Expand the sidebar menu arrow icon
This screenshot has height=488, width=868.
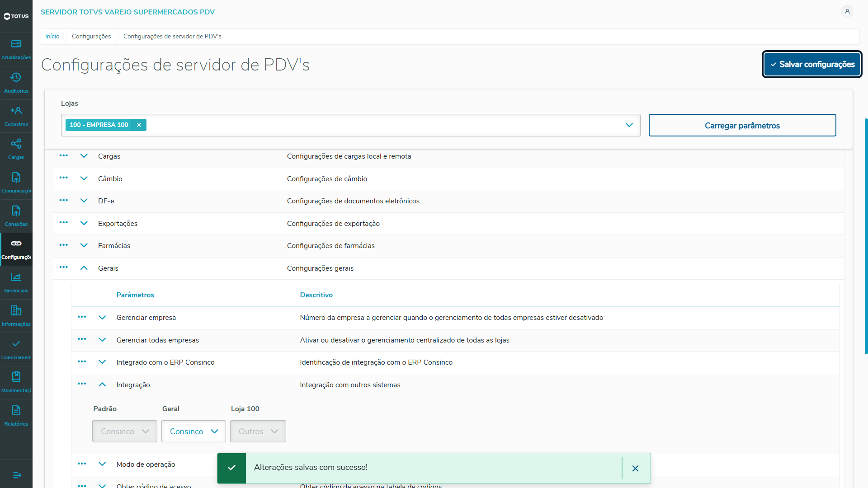click(x=17, y=475)
